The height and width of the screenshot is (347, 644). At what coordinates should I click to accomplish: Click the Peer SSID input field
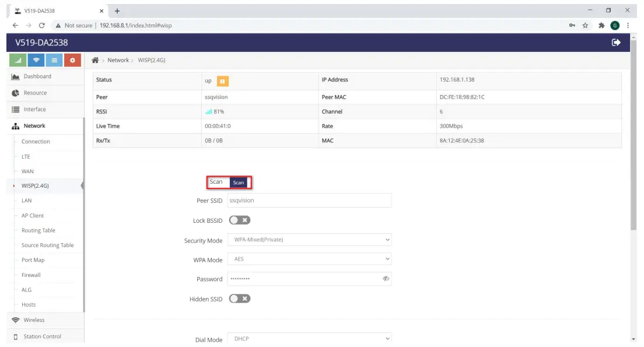[309, 201]
